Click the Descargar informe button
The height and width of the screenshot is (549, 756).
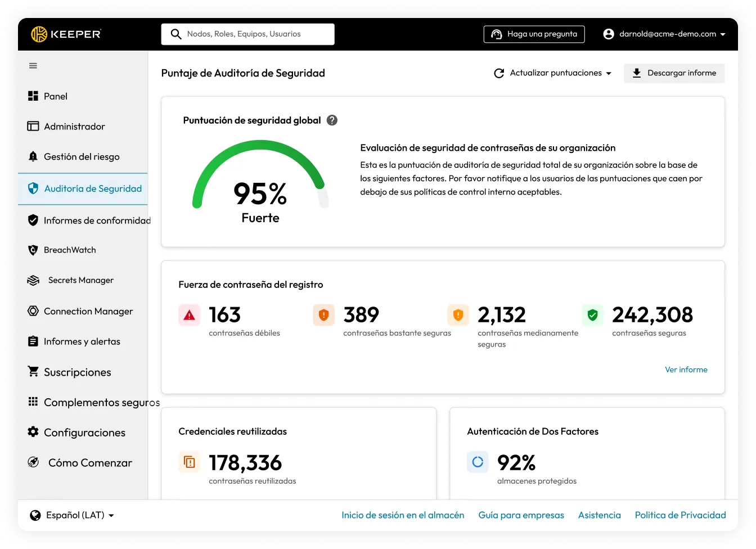(x=674, y=73)
